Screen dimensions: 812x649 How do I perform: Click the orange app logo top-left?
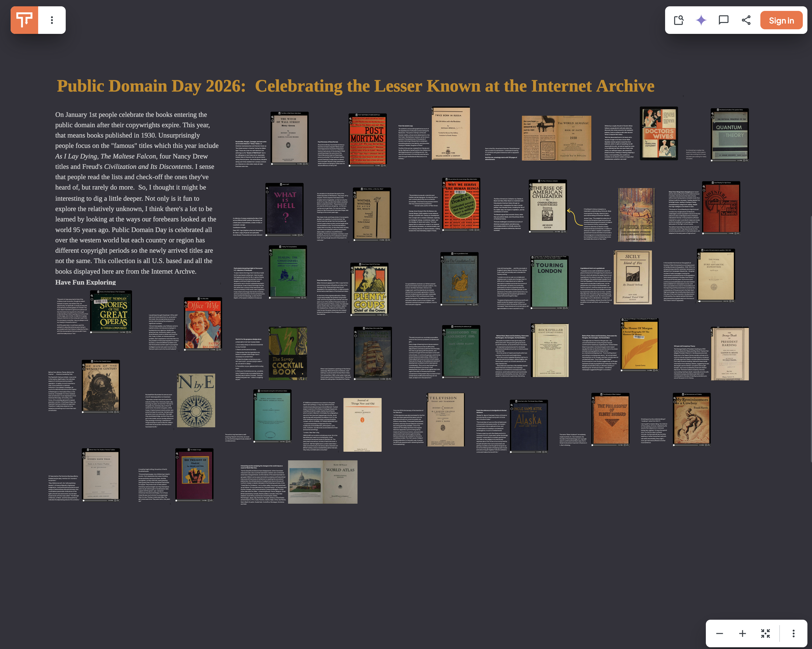coord(24,20)
